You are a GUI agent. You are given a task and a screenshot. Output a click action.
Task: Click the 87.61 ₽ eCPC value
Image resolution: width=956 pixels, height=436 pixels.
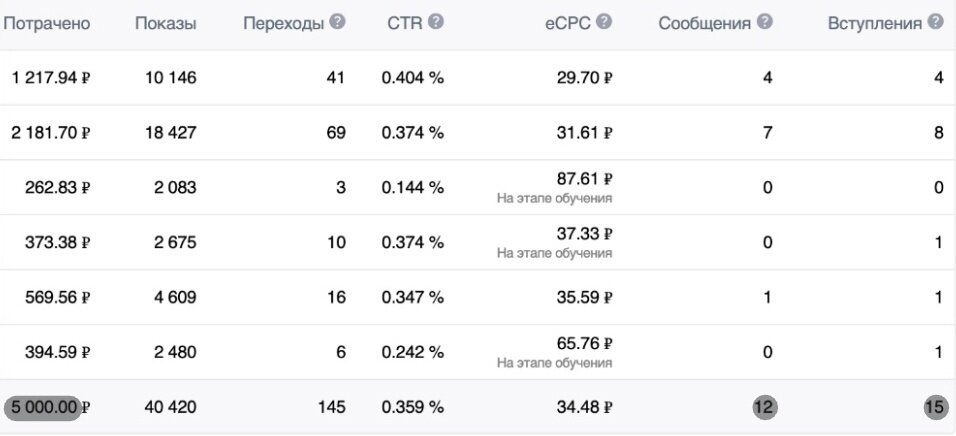tap(585, 179)
